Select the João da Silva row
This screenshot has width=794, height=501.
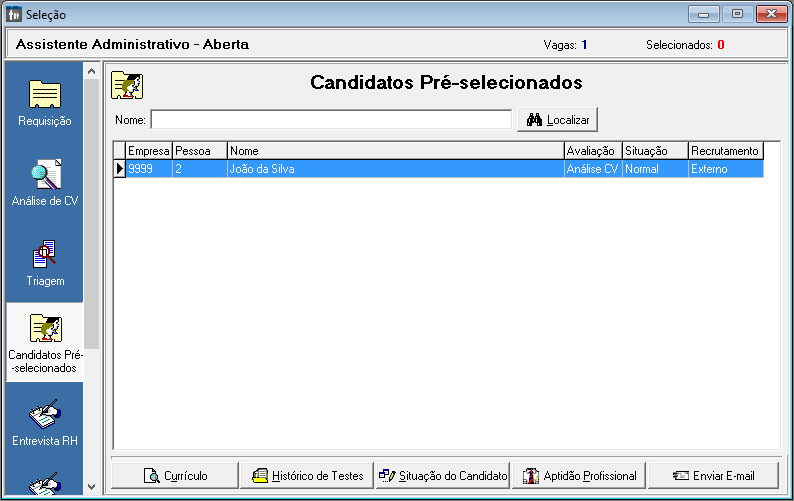tap(395, 169)
